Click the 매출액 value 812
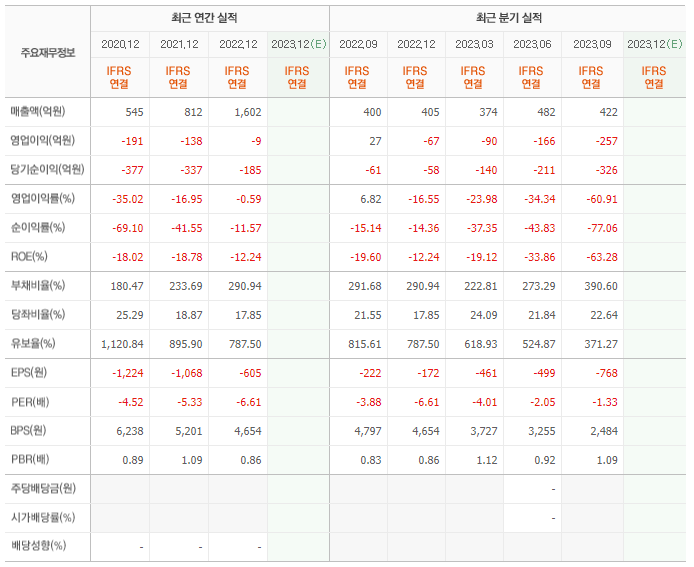Image resolution: width=694 pixels, height=567 pixels. tap(193, 112)
